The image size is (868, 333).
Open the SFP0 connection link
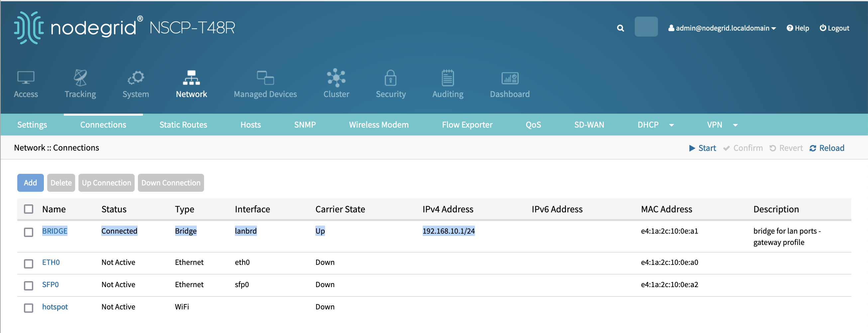point(50,284)
